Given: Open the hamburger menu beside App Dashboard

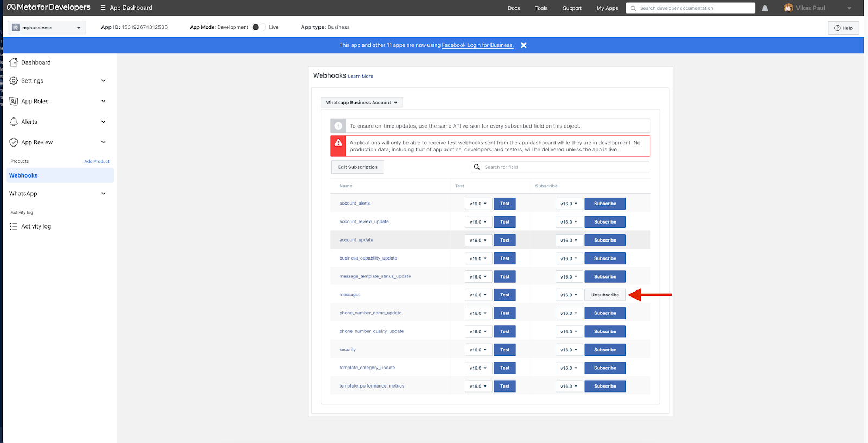Looking at the screenshot, I should coord(103,8).
